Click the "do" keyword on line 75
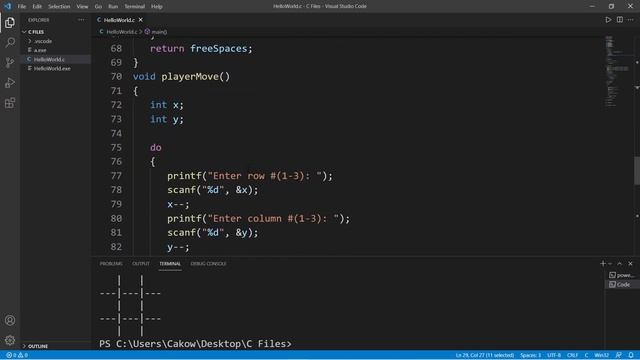This screenshot has width=640, height=360. (x=156, y=147)
